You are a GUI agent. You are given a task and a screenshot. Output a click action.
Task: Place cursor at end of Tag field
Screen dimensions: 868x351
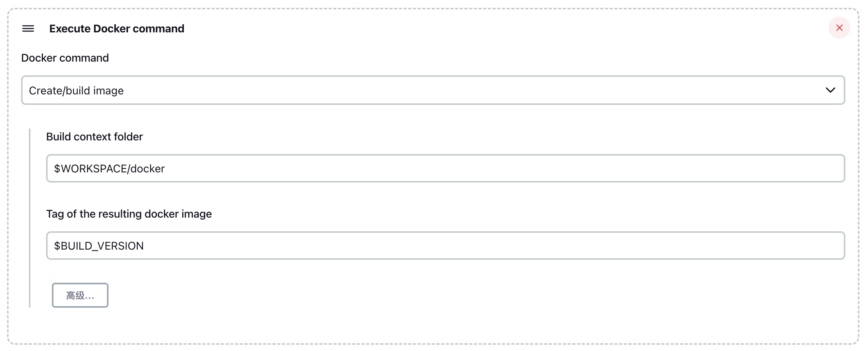[494, 245]
